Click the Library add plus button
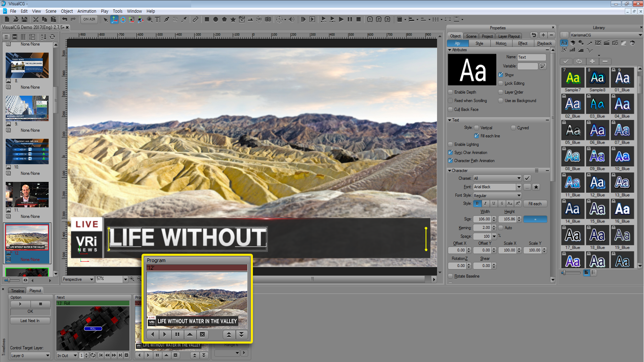 tap(592, 61)
